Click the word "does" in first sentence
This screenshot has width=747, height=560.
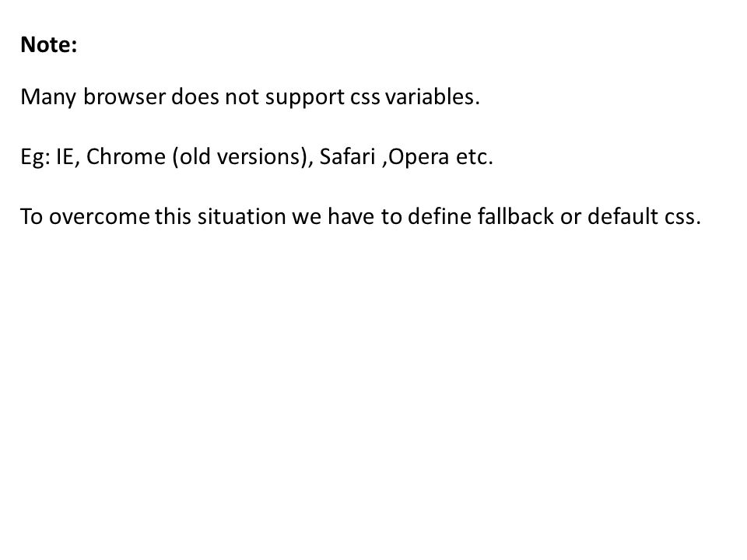195,96
